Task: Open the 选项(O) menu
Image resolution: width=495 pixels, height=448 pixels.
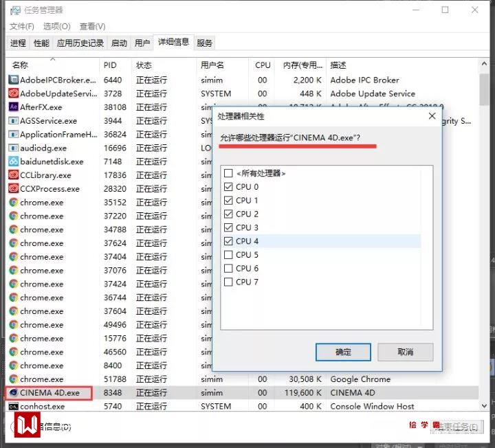Action: [x=57, y=27]
